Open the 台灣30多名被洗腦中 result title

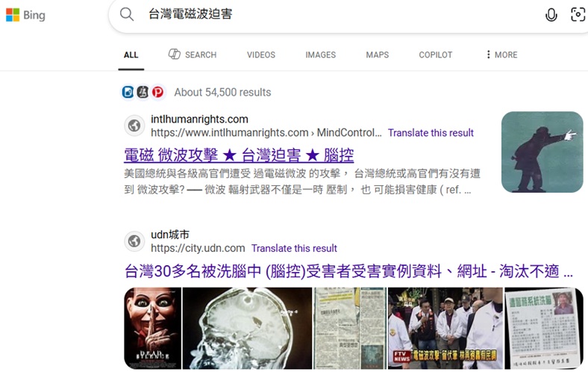pos(348,271)
